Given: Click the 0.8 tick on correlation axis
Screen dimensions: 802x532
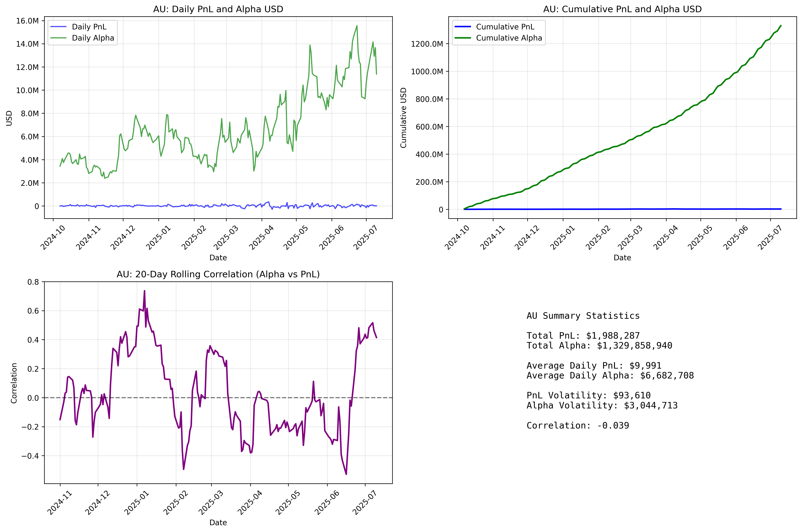Looking at the screenshot, I should (x=33, y=282).
